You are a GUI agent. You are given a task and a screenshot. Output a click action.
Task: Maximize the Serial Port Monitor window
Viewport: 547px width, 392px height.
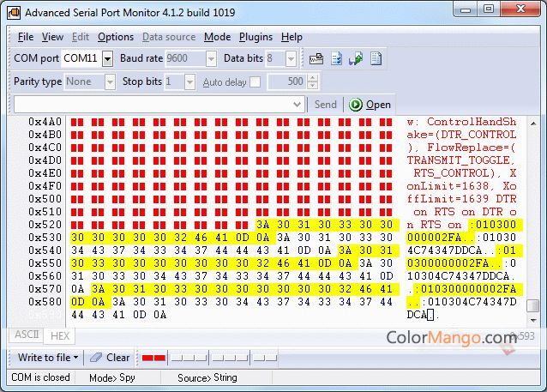(489, 9)
